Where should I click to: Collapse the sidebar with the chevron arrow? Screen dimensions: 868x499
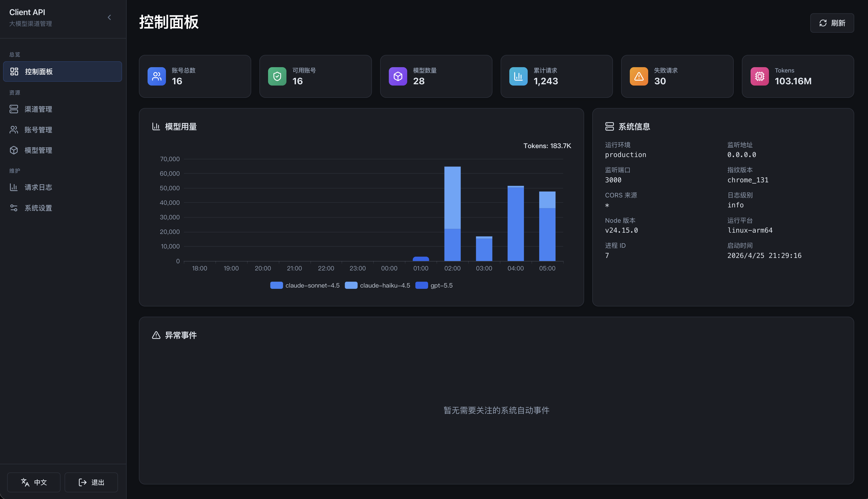(x=109, y=17)
